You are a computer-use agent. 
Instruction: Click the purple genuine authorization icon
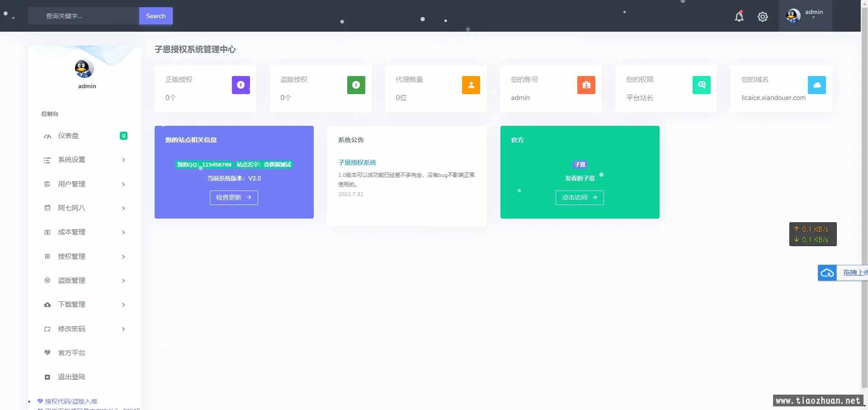241,85
